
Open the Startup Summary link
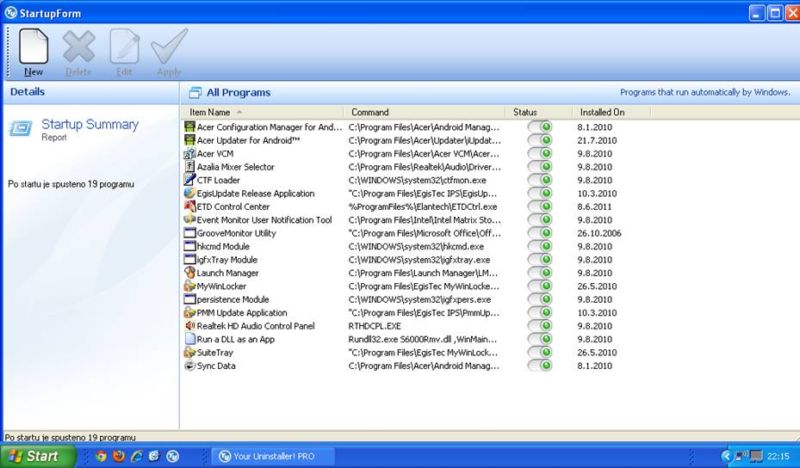click(90, 125)
